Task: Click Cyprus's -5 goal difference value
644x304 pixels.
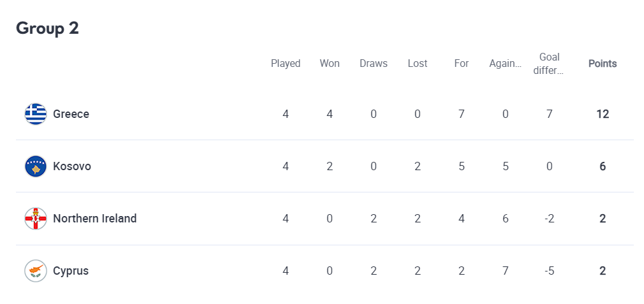Action: (549, 271)
